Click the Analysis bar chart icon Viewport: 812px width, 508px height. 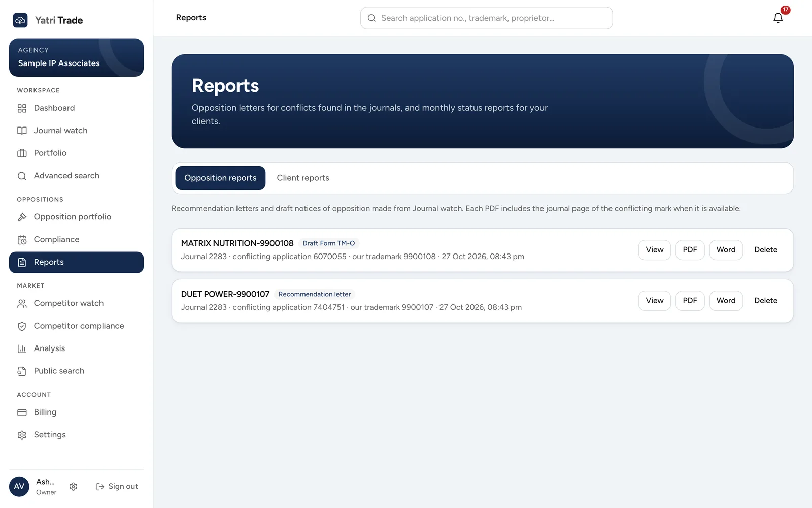click(22, 348)
